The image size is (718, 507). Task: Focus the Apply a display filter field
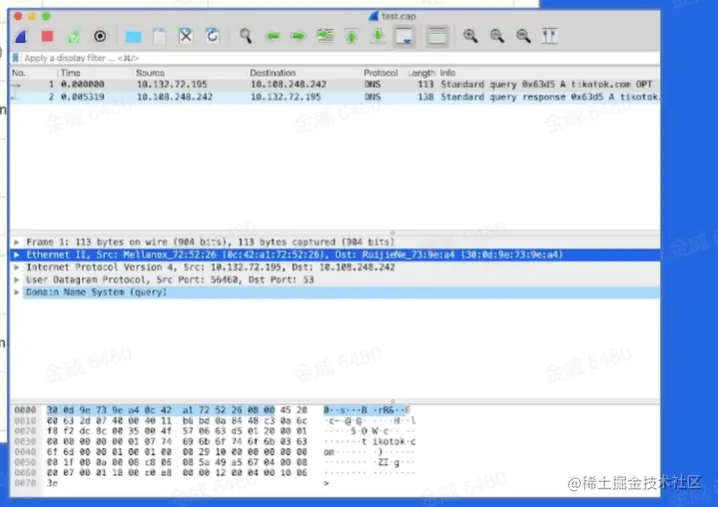click(340, 58)
